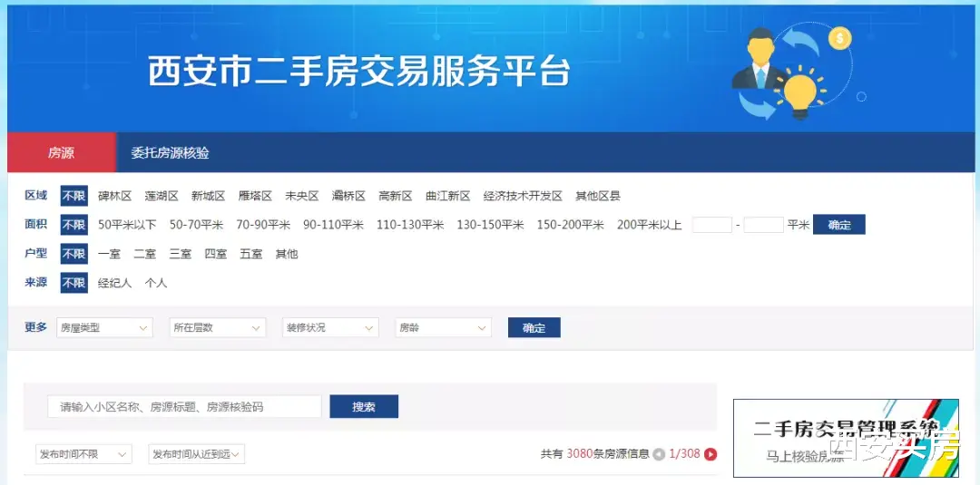Open the 房屋类型 dropdown
The width and height of the screenshot is (980, 485).
pyautogui.click(x=104, y=327)
